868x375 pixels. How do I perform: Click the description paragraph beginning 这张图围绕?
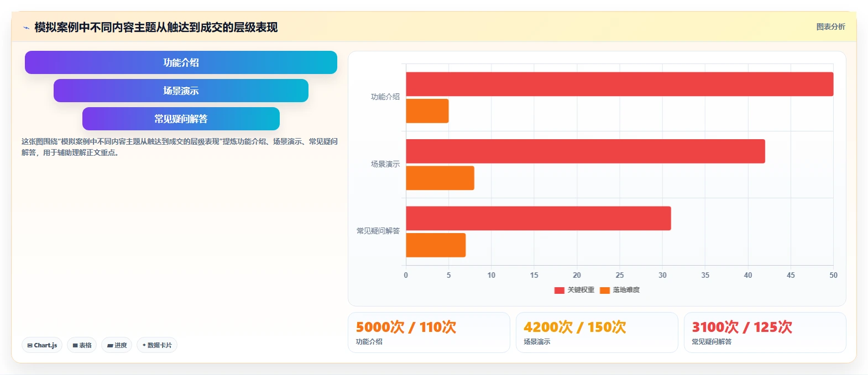point(180,147)
